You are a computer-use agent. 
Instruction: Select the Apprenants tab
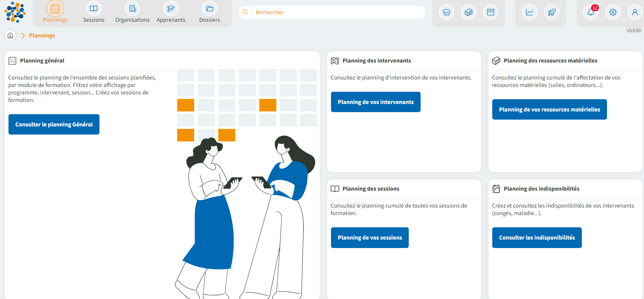171,13
